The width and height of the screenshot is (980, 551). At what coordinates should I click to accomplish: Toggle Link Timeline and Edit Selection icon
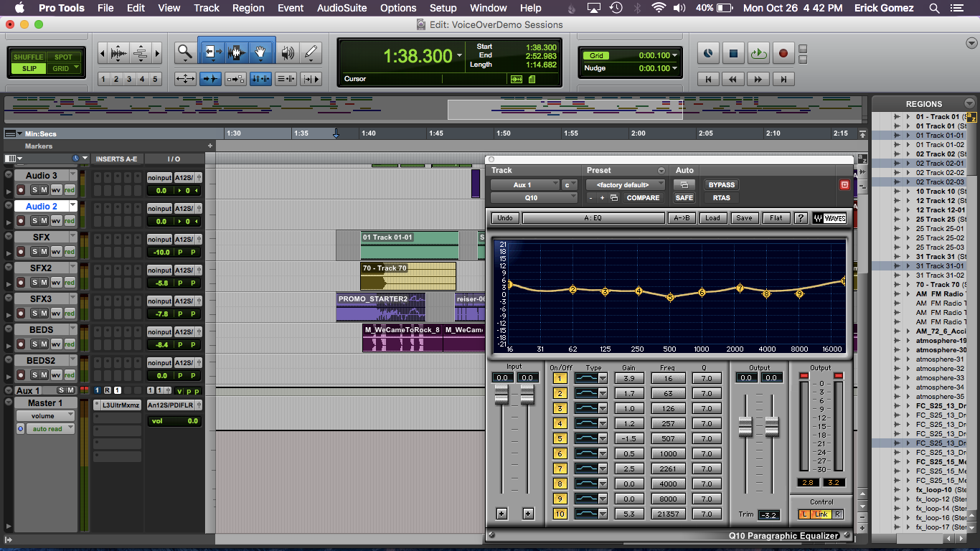pyautogui.click(x=260, y=79)
